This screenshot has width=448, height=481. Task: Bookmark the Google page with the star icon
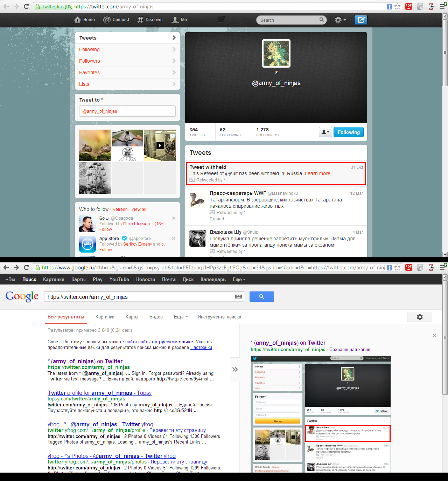click(398, 267)
